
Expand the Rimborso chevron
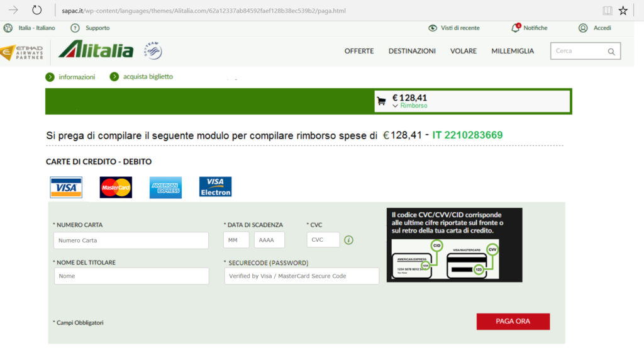coord(395,106)
